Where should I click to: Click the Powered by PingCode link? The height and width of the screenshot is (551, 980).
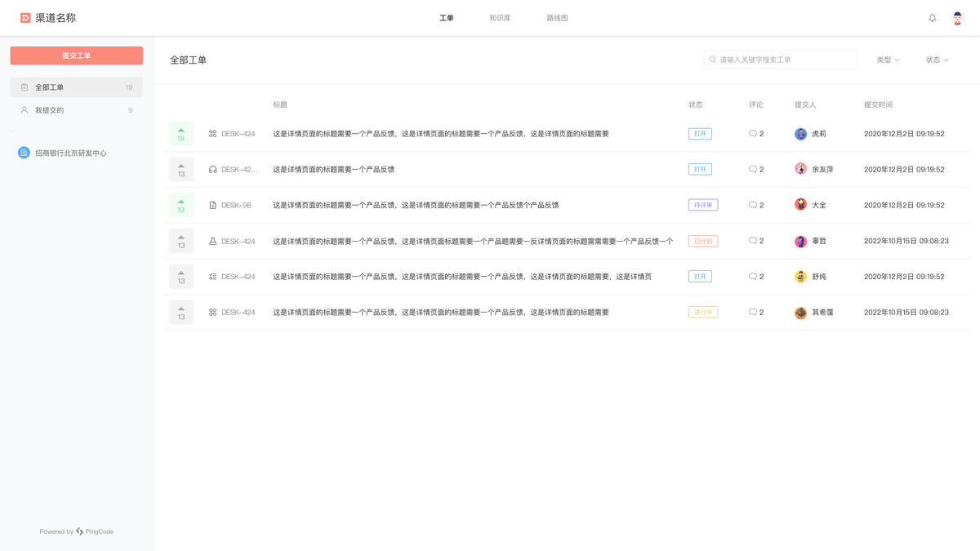(77, 531)
